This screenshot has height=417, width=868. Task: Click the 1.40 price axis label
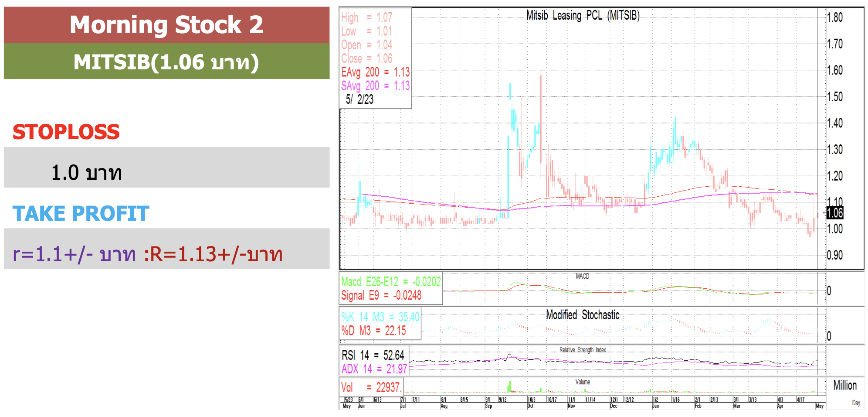[835, 123]
